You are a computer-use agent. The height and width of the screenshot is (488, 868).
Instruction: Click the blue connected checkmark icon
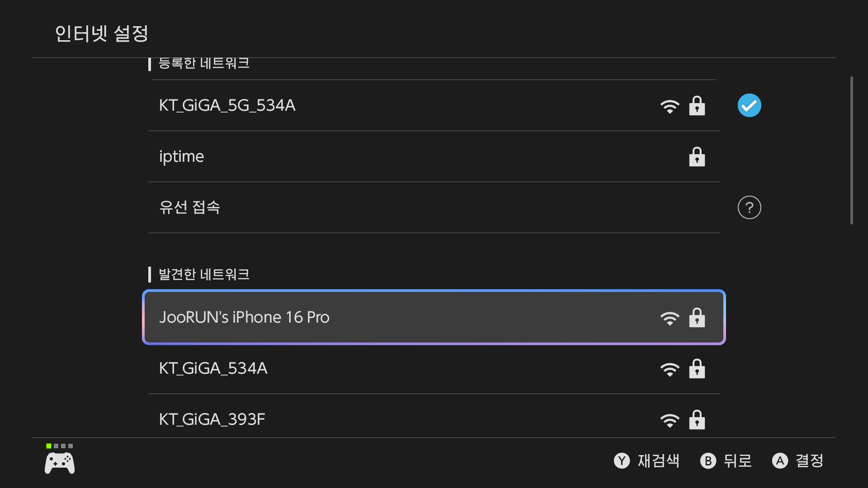point(749,105)
